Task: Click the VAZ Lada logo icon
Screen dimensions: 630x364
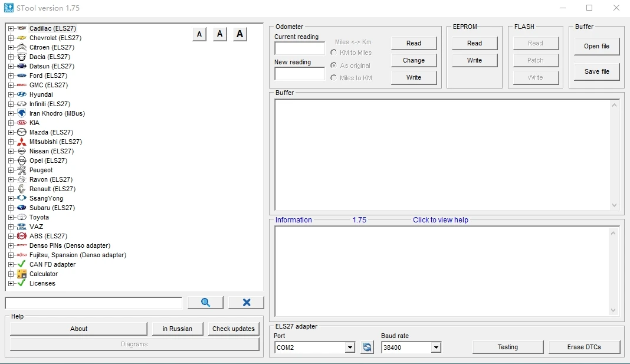Action: coord(22,227)
